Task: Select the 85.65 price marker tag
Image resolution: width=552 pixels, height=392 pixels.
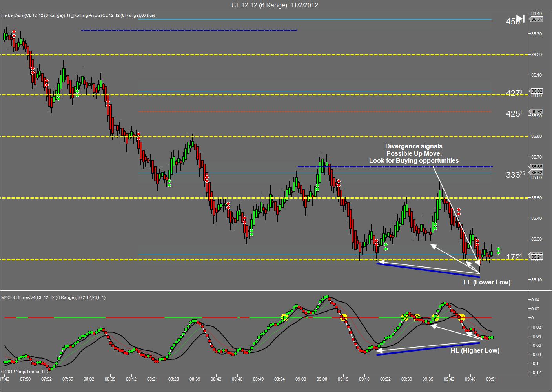Action: [536, 167]
